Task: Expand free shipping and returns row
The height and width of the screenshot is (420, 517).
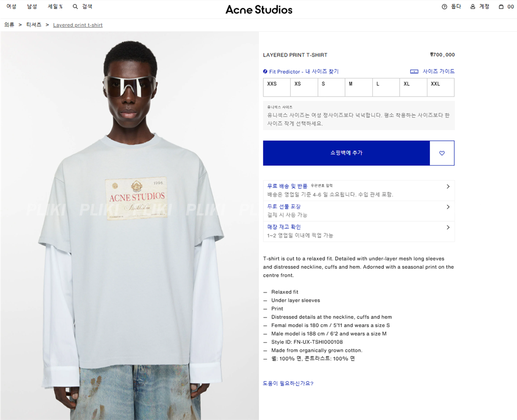Action: pyautogui.click(x=359, y=191)
